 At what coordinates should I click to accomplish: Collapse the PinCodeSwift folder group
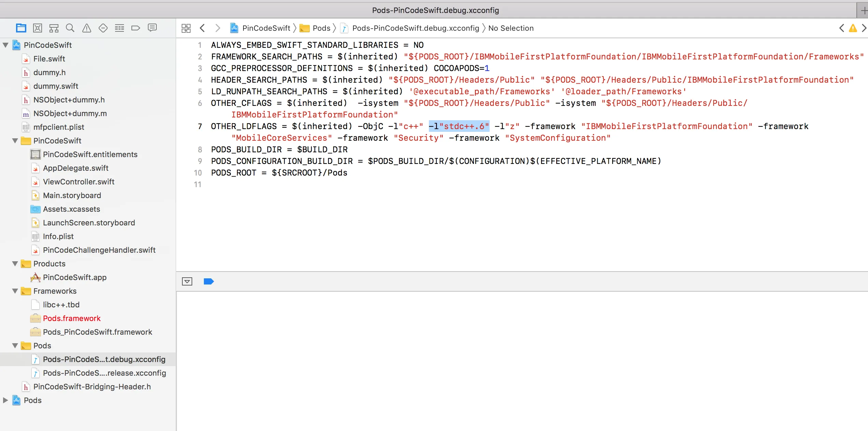coord(15,140)
